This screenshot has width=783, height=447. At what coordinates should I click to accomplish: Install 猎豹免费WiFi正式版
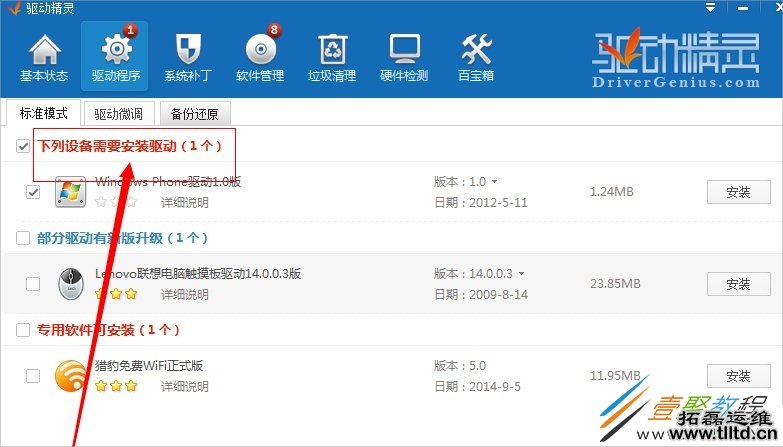coord(739,376)
